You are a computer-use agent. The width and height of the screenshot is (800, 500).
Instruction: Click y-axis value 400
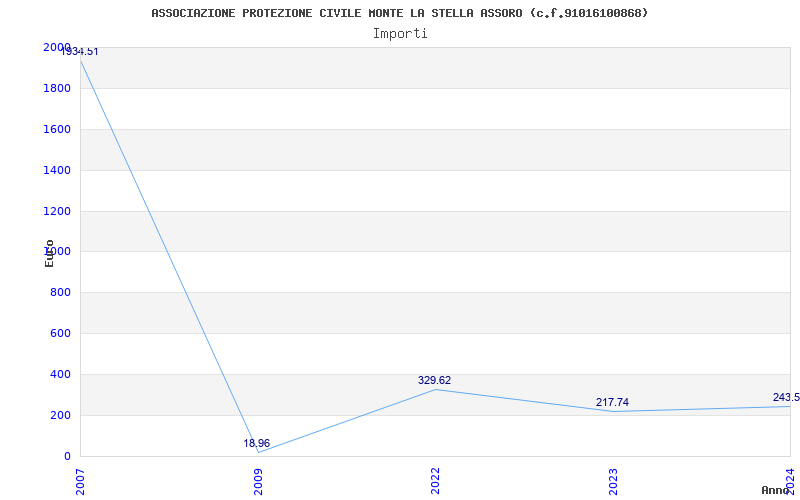tap(60, 374)
